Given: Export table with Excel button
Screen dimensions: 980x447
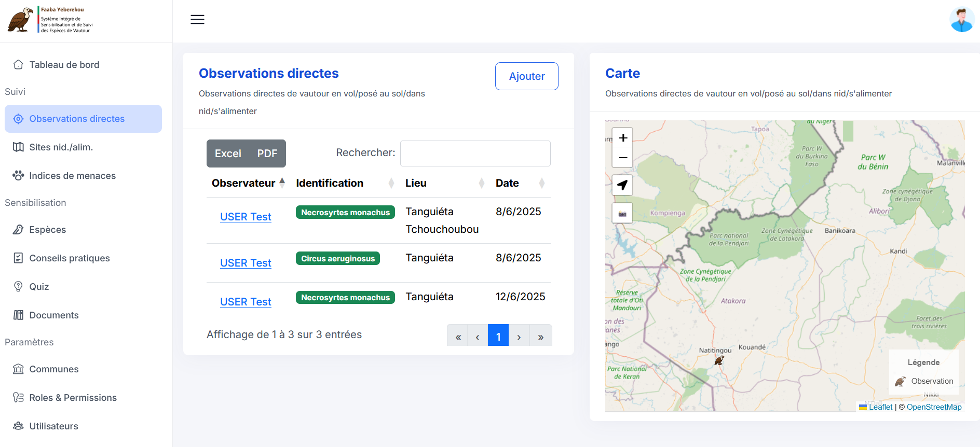Looking at the screenshot, I should click(x=228, y=153).
